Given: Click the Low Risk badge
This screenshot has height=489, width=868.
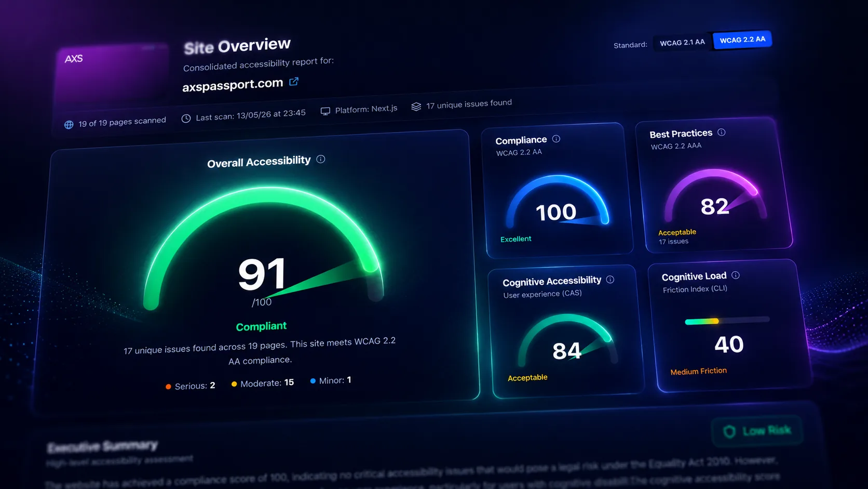Looking at the screenshot, I should (x=758, y=431).
